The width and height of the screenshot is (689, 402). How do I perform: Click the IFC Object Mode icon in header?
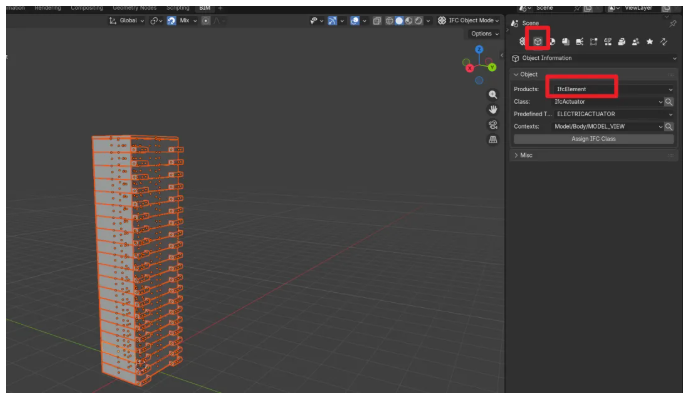click(442, 20)
